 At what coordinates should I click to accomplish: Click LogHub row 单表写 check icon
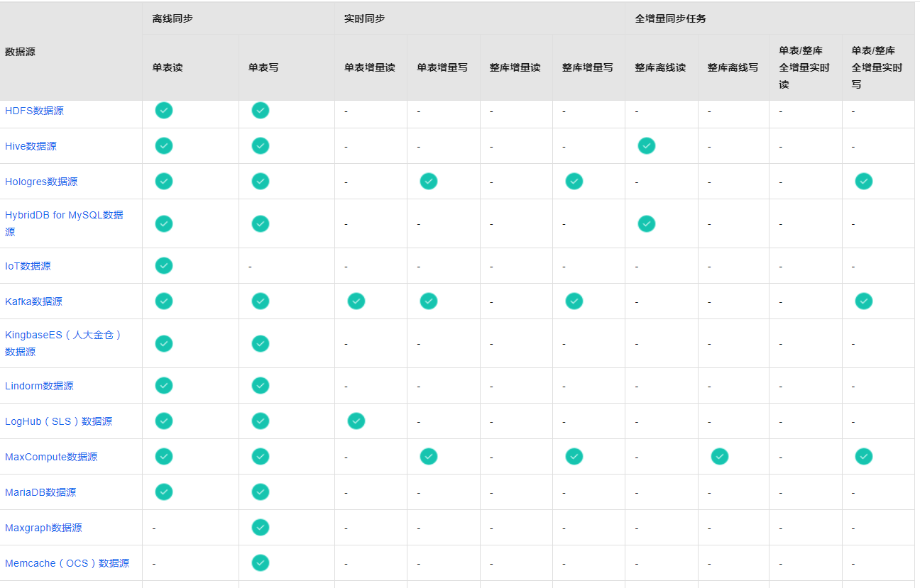click(261, 421)
